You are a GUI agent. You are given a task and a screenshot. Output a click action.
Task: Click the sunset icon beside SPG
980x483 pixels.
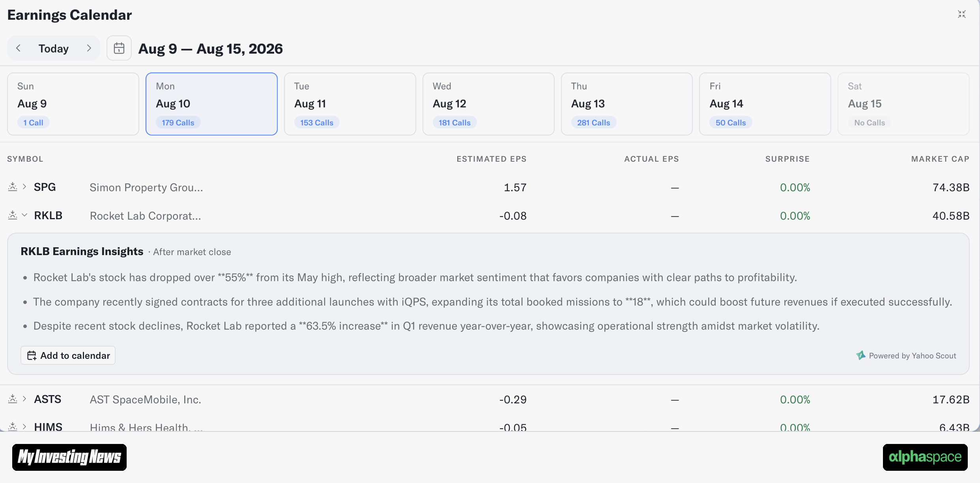point(13,186)
